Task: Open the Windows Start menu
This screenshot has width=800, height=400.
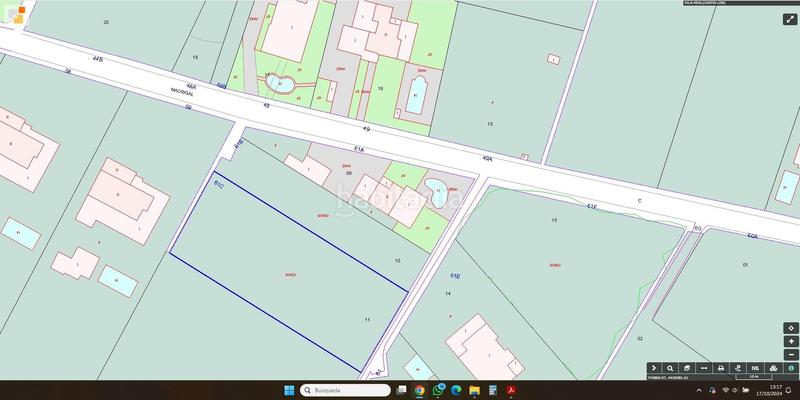Action: pyautogui.click(x=289, y=390)
